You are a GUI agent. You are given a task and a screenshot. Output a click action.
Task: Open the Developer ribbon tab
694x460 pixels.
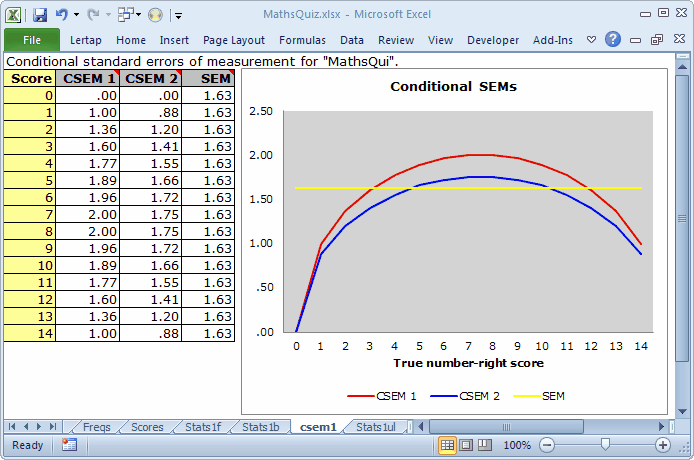coord(493,40)
